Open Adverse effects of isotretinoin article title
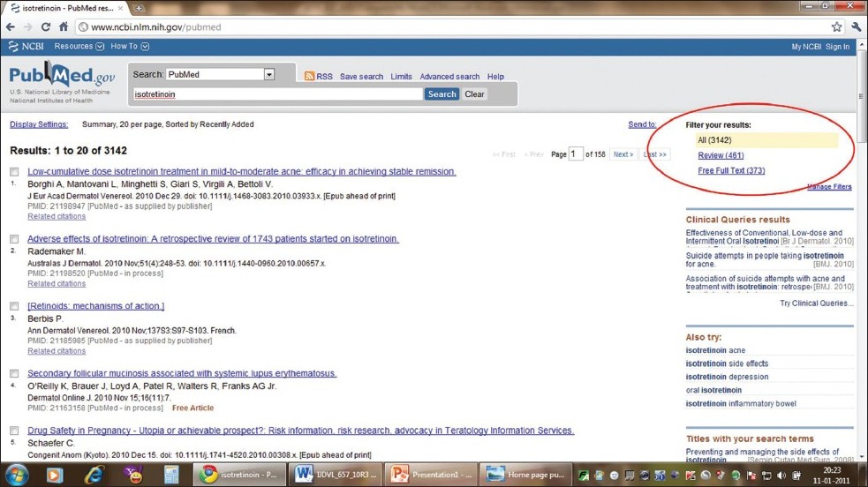Image resolution: width=868 pixels, height=487 pixels. pyautogui.click(x=213, y=239)
